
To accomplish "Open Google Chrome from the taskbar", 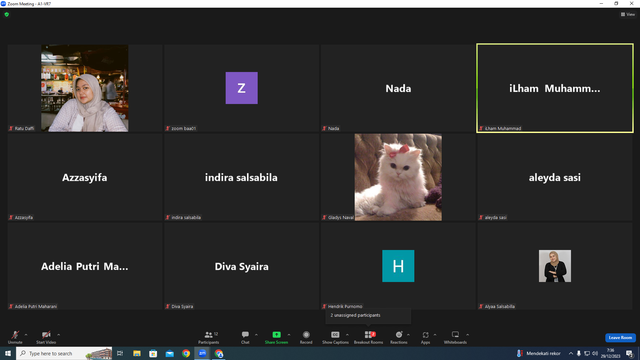I will (x=186, y=353).
